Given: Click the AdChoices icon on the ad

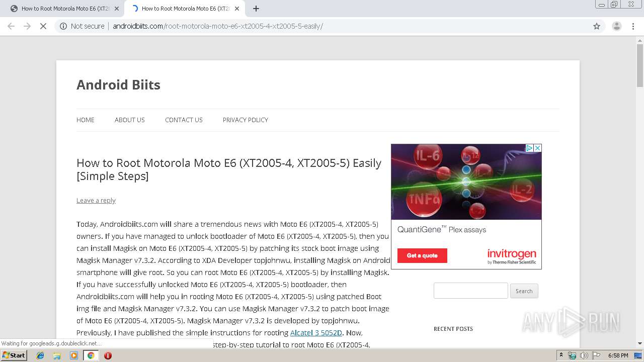Looking at the screenshot, I should (529, 148).
